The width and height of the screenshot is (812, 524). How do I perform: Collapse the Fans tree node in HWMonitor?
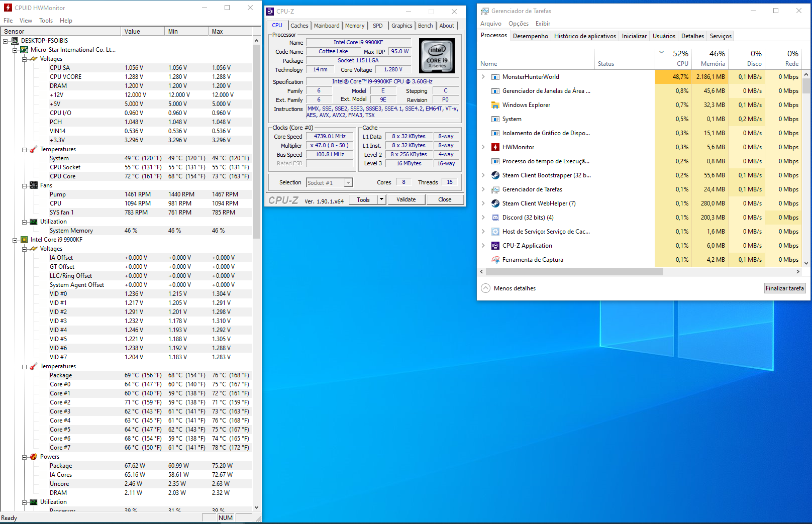pyautogui.click(x=24, y=185)
